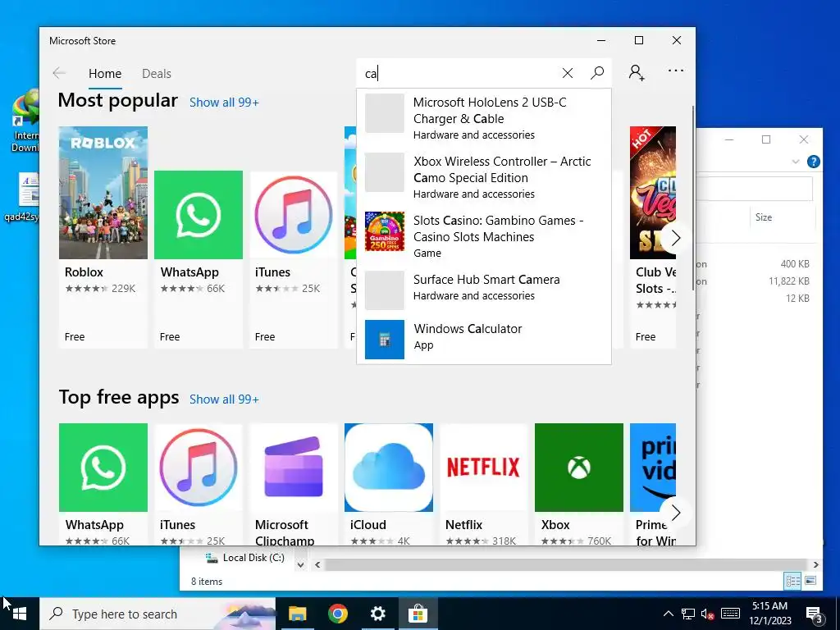Select Local Disk (C:) in File Explorer
This screenshot has width=840, height=630.
point(246,558)
